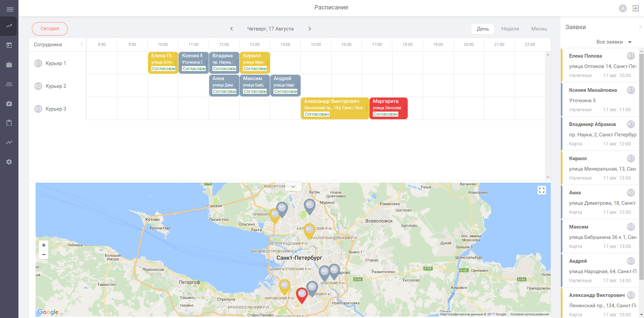Click the user avatar 'A' icon
Image resolution: width=644 pixels, height=318 pixels.
click(623, 8)
